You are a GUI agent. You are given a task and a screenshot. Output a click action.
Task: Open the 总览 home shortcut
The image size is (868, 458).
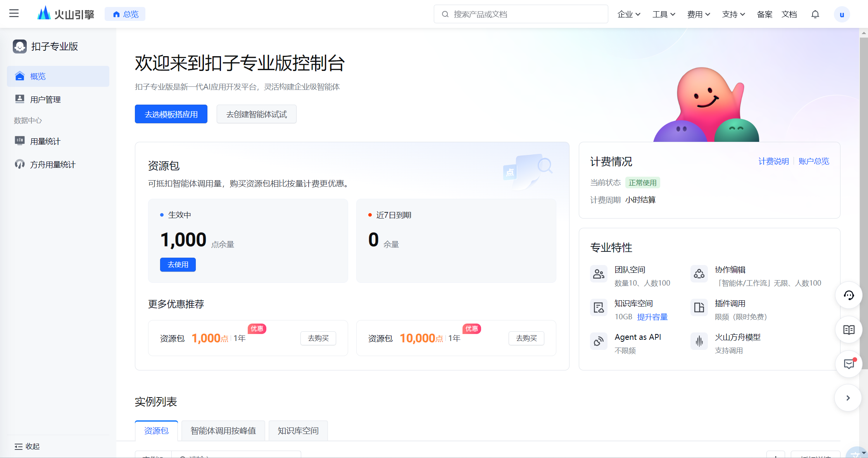125,14
